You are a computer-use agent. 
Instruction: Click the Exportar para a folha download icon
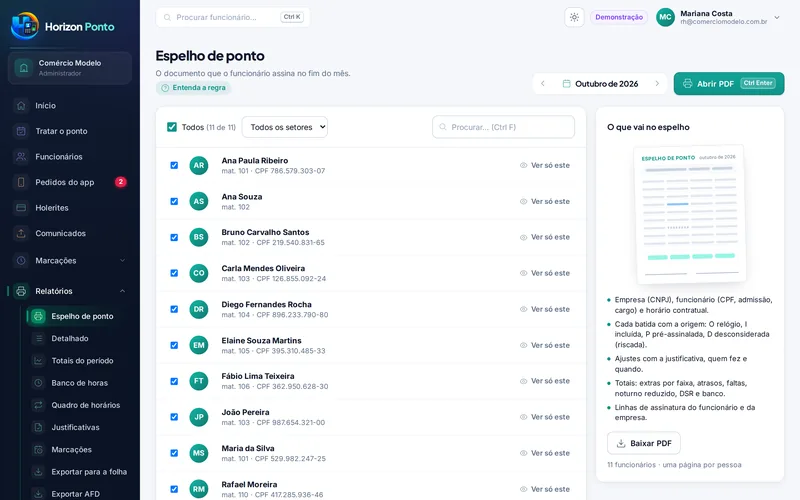(38, 472)
